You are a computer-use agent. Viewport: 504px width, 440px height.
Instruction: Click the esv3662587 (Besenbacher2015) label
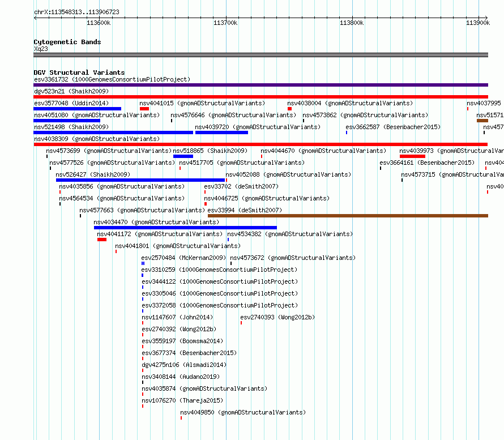[393, 127]
